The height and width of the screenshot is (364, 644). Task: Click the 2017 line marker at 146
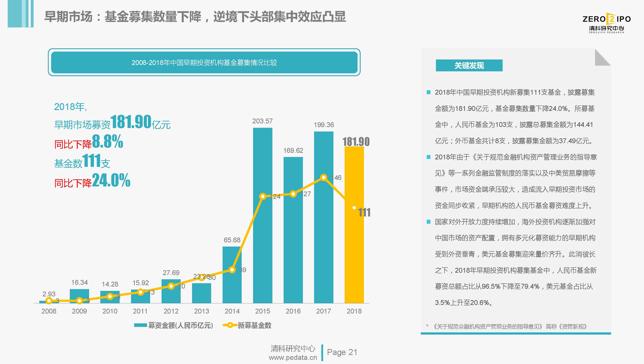click(324, 178)
